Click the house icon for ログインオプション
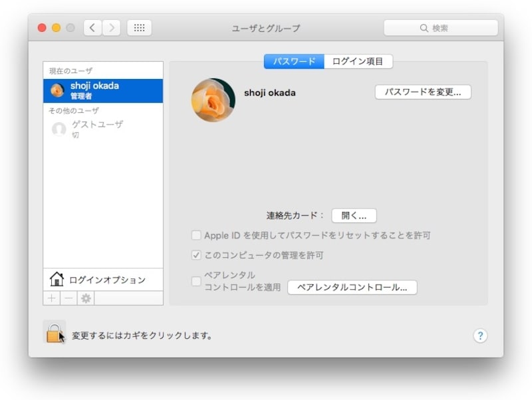 coord(57,280)
